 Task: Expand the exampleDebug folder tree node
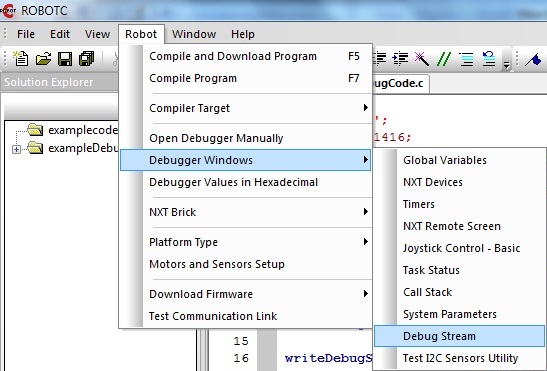[x=16, y=149]
